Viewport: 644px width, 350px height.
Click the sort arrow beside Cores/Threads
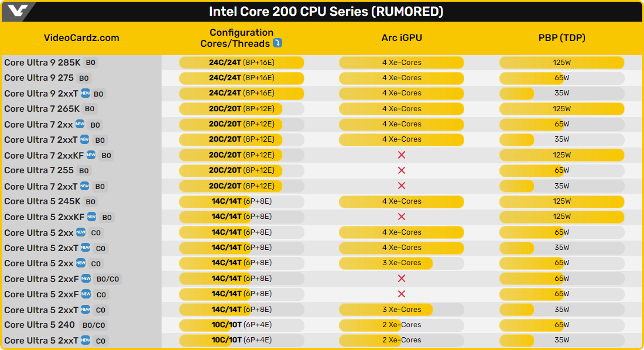click(x=278, y=43)
